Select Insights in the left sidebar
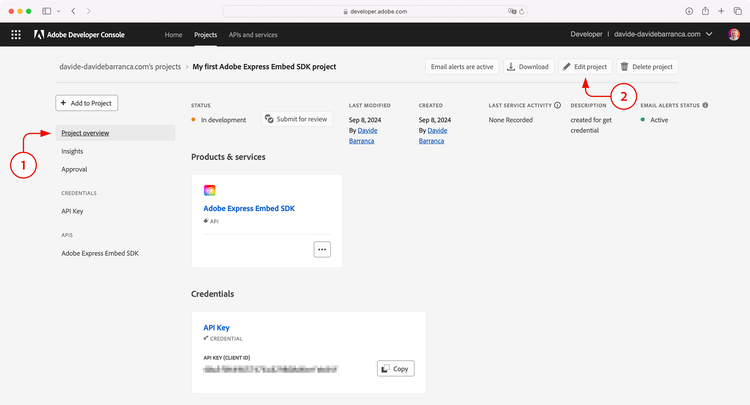750x405 pixels. click(x=72, y=151)
